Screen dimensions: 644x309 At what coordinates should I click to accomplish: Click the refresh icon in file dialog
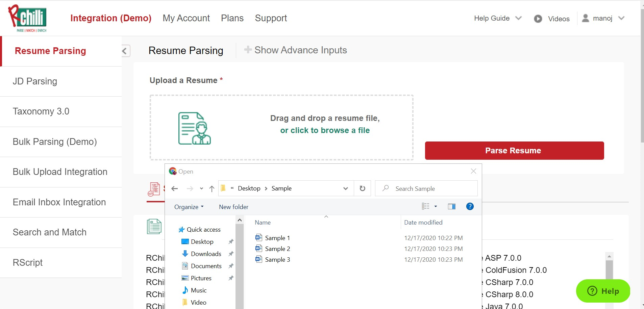coord(362,188)
